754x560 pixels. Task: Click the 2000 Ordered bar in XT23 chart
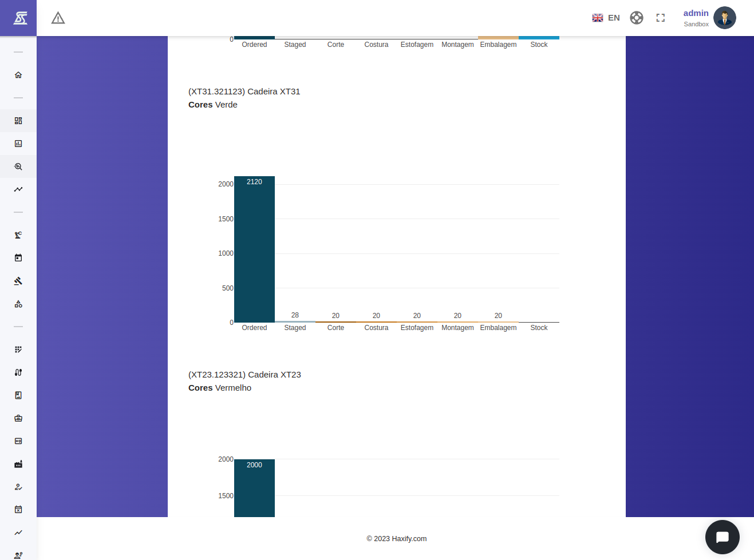254,488
